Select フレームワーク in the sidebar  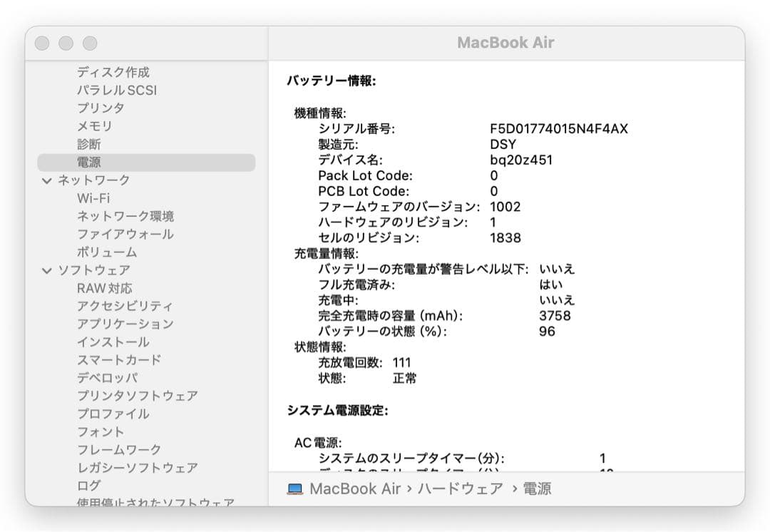[x=119, y=450]
